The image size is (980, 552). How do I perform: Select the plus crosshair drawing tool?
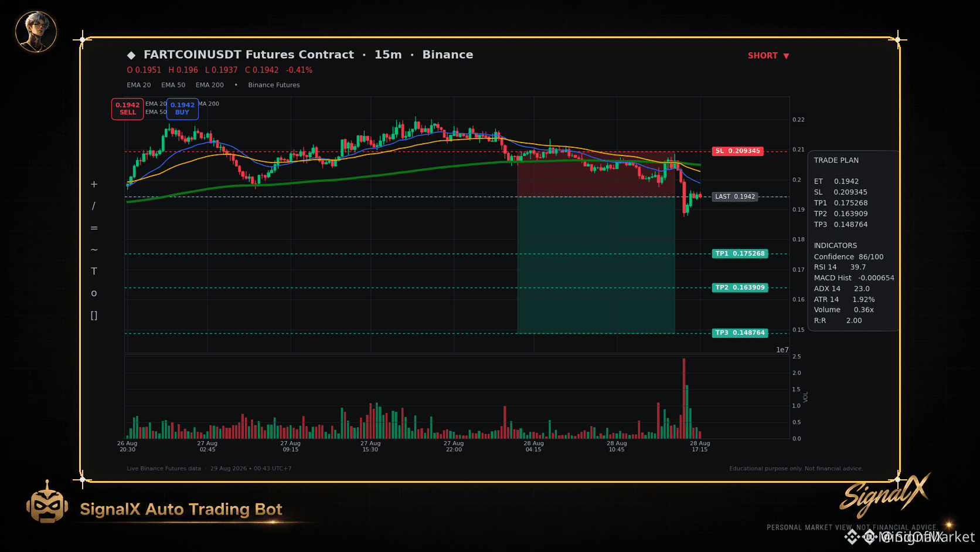[94, 184]
